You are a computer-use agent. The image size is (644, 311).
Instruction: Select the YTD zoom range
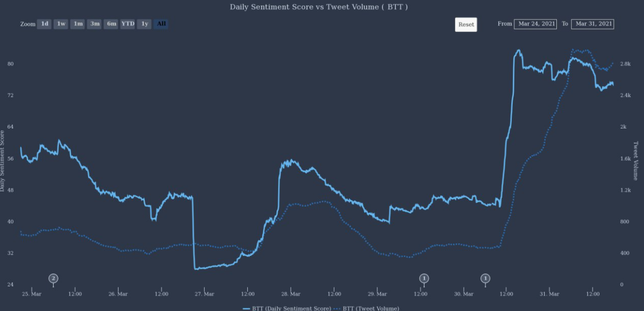click(x=128, y=24)
